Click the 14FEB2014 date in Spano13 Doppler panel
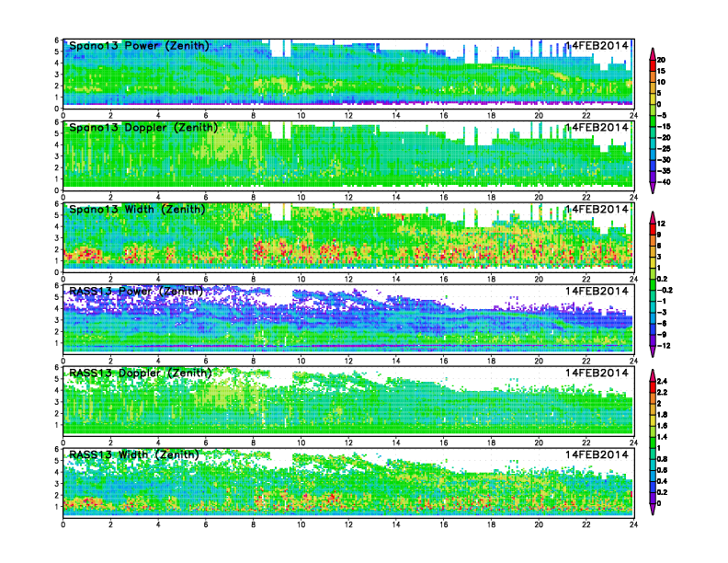Viewport: 728px width, 563px height. click(x=597, y=127)
